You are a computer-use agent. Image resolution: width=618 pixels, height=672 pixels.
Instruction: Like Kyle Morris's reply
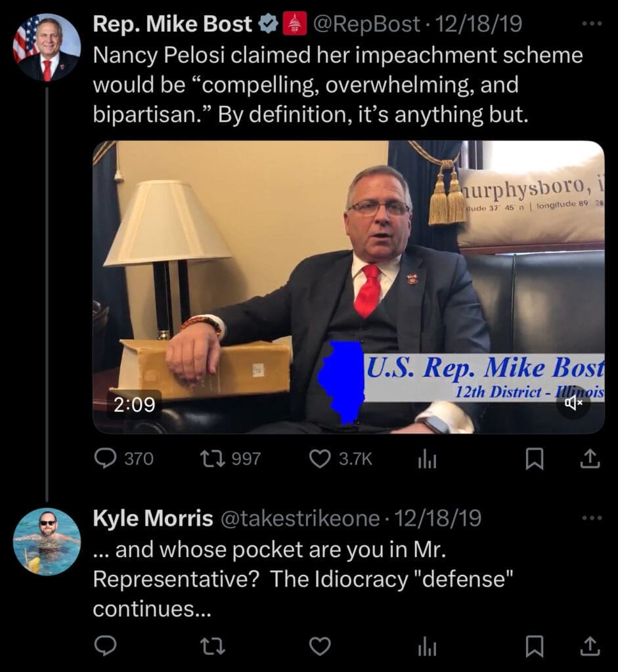(320, 646)
